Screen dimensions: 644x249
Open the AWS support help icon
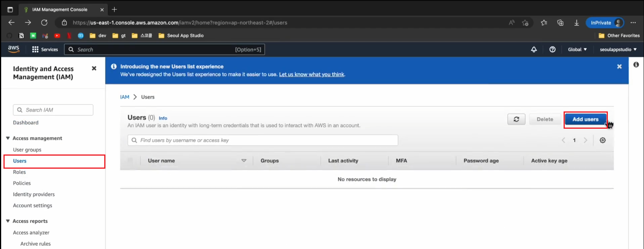552,50
